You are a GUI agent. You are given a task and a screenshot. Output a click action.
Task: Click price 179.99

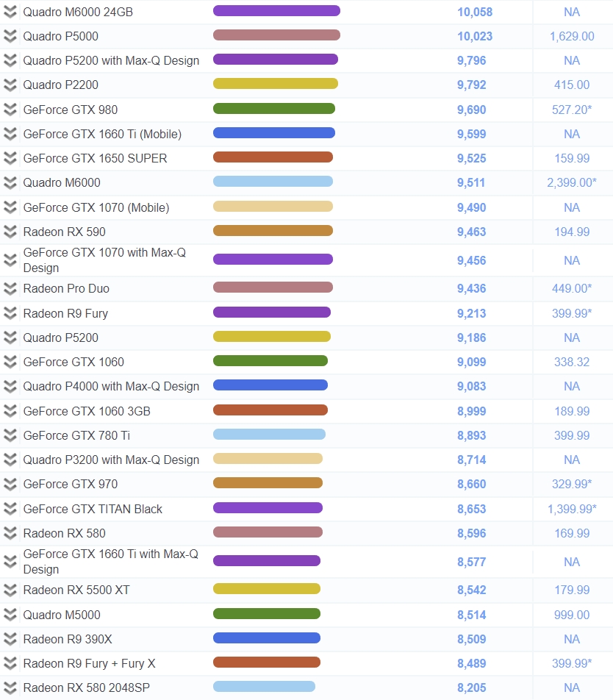(x=572, y=590)
